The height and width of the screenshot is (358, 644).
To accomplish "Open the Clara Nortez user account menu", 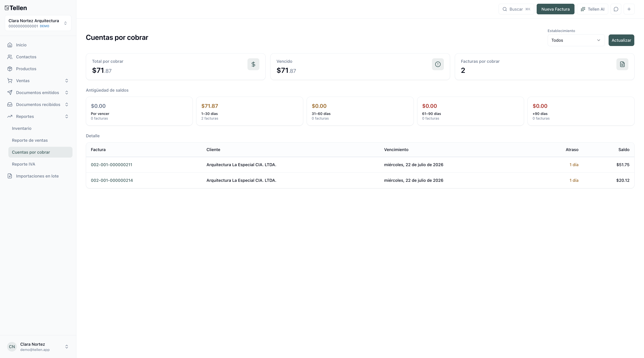I will 38,346.
